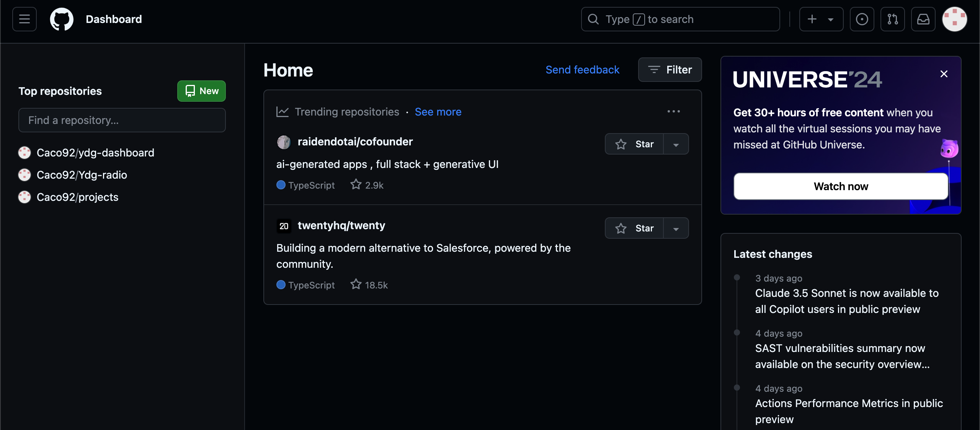The image size is (980, 430).
Task: Click 'Latest changes' heading
Action: coord(773,254)
